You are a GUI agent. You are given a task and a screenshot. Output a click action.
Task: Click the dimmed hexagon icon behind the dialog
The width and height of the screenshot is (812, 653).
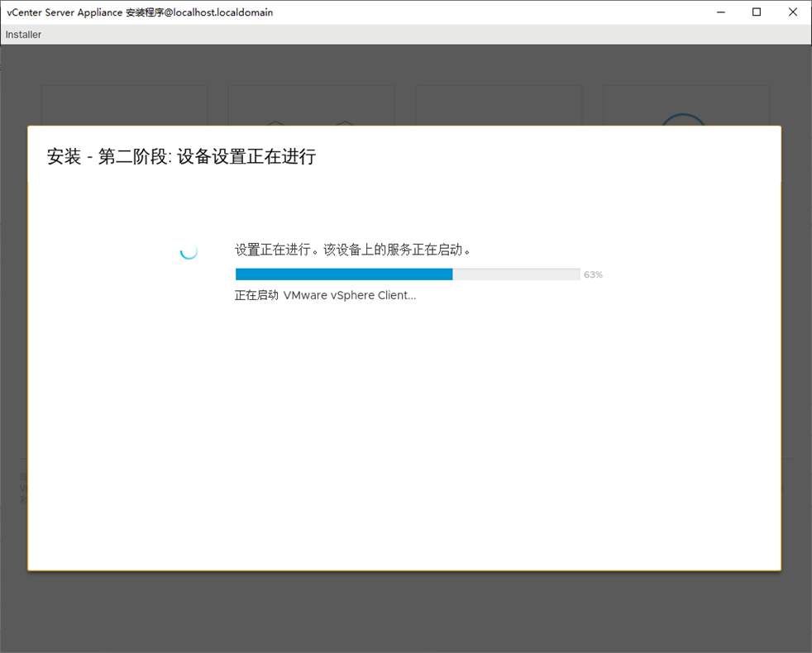[x=275, y=122]
